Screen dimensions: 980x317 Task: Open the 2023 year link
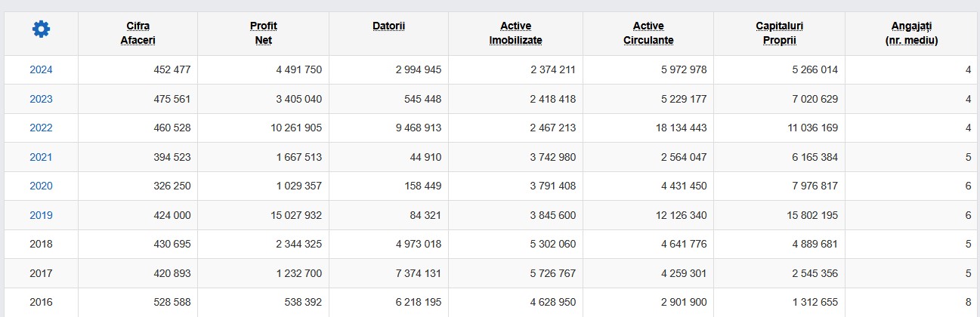click(41, 99)
